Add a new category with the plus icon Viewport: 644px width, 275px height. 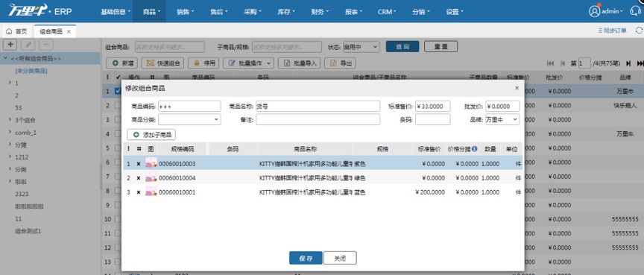tap(10, 44)
